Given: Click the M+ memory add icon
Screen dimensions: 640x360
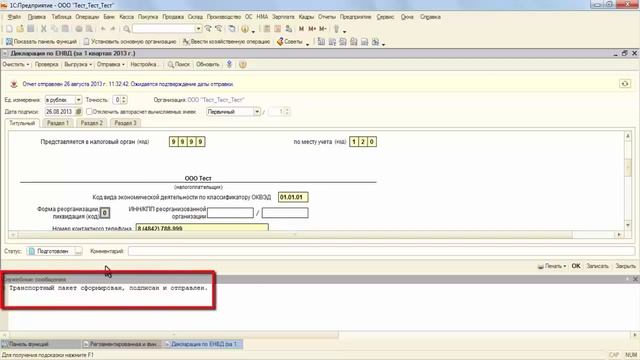Looking at the screenshot, I should 312,29.
